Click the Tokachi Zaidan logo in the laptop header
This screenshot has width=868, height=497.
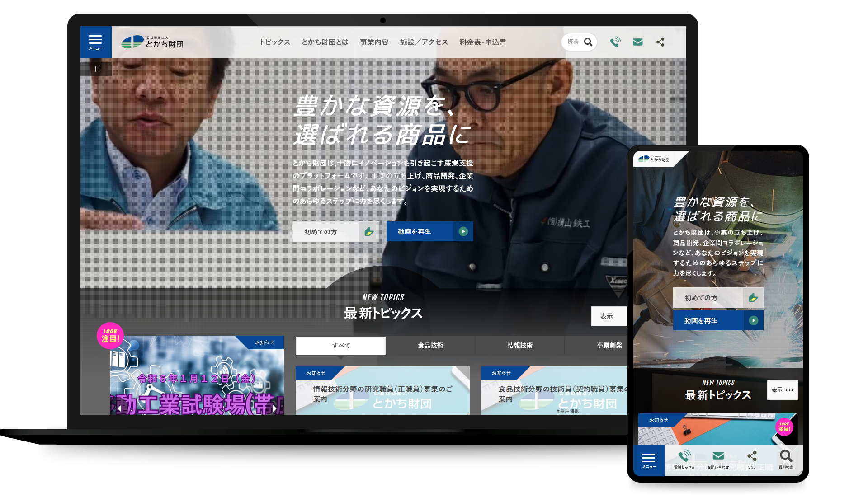point(152,42)
